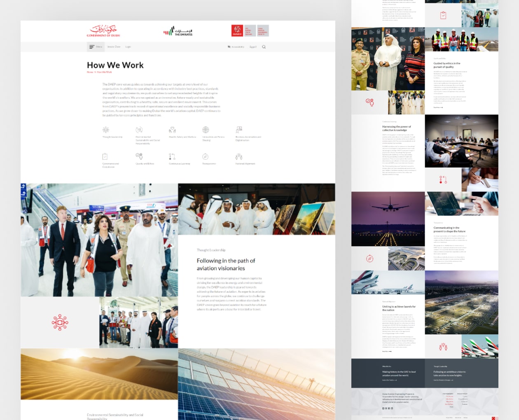
Task: Click the red Transparency compass icon tile
Action: [x=370, y=259]
